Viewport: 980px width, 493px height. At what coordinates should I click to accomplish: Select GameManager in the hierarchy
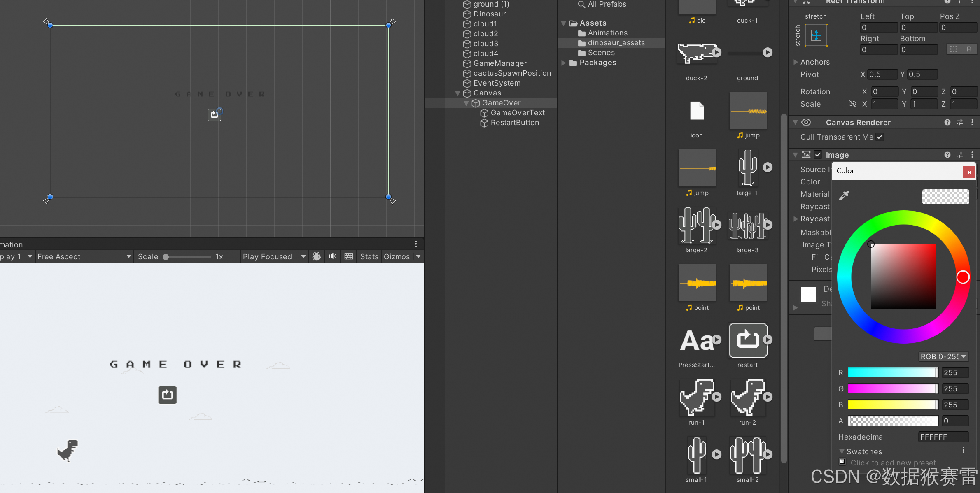click(500, 63)
